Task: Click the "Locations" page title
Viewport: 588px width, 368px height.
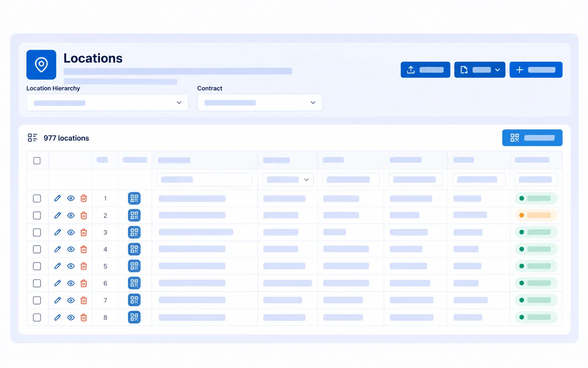Action: [93, 58]
